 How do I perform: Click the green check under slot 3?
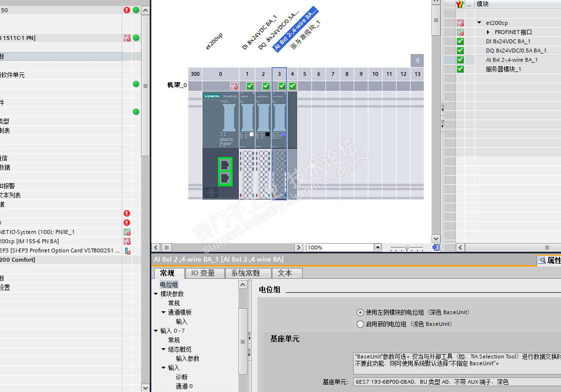pyautogui.click(x=282, y=86)
